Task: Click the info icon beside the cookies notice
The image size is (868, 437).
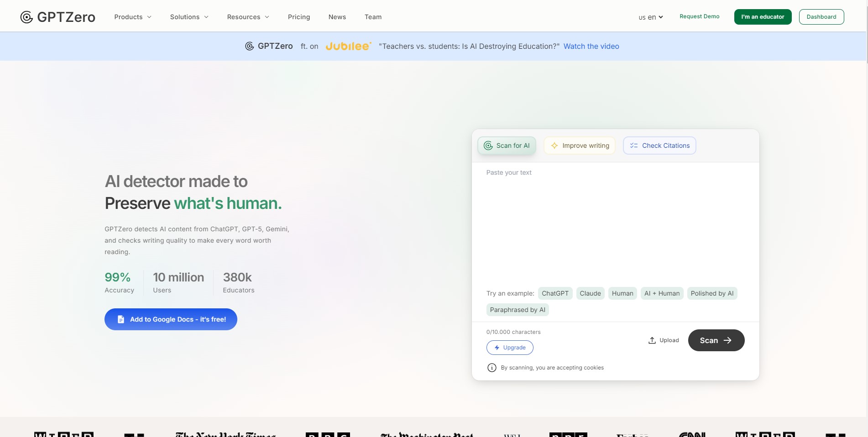Action: [492, 368]
